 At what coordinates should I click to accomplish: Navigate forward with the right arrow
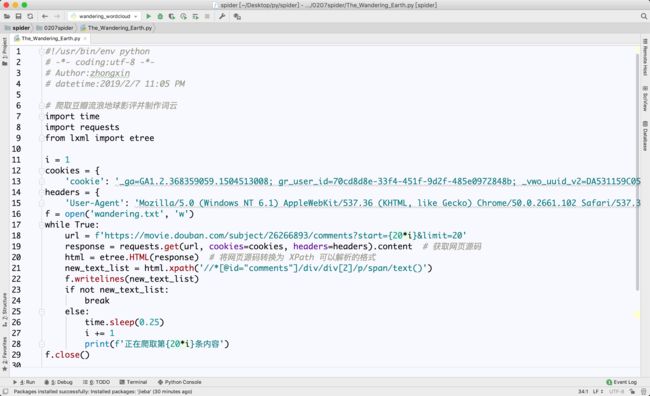[x=57, y=16]
